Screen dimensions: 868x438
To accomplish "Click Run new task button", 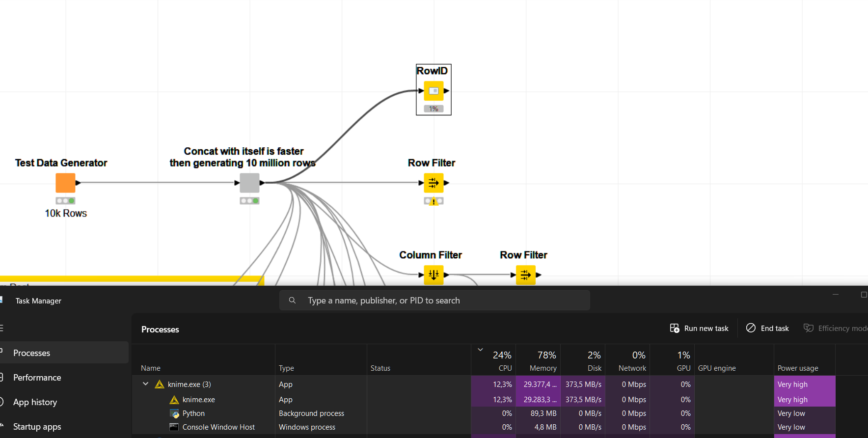I will 699,328.
